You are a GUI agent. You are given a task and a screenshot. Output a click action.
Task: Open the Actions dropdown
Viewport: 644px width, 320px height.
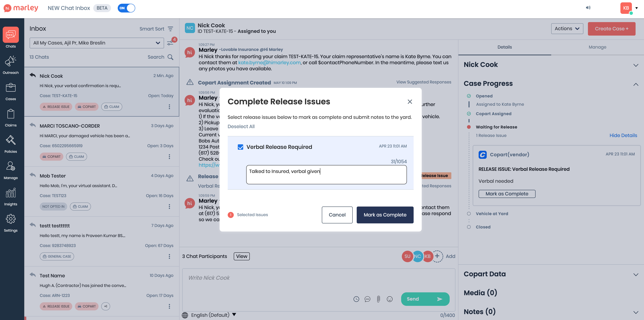[567, 28]
